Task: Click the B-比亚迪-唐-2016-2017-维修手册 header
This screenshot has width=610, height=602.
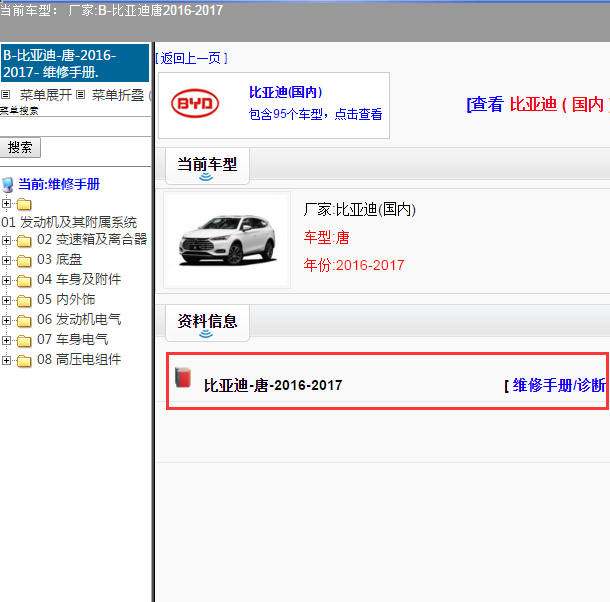Action: tap(75, 63)
